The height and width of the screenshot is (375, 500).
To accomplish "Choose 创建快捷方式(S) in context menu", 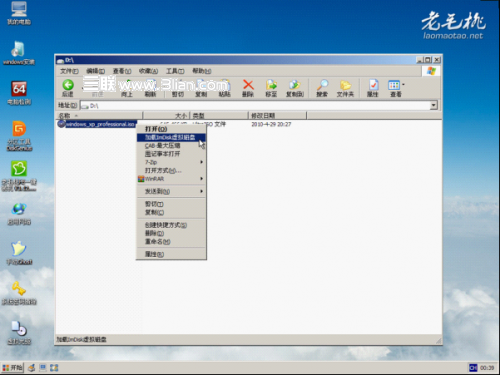I will [171, 225].
